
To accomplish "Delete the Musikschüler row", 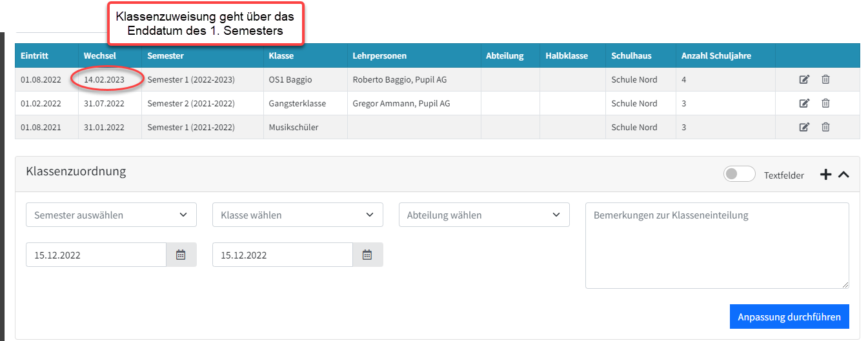I will pos(825,127).
